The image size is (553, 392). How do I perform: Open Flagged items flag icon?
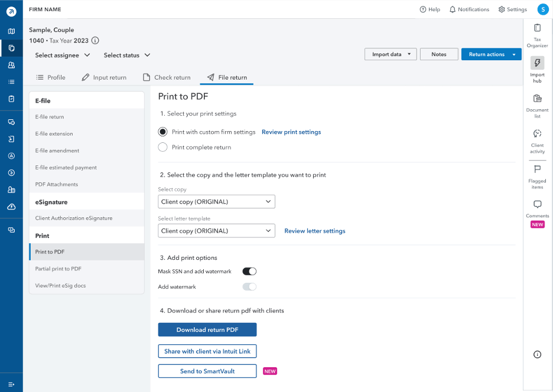click(x=537, y=169)
